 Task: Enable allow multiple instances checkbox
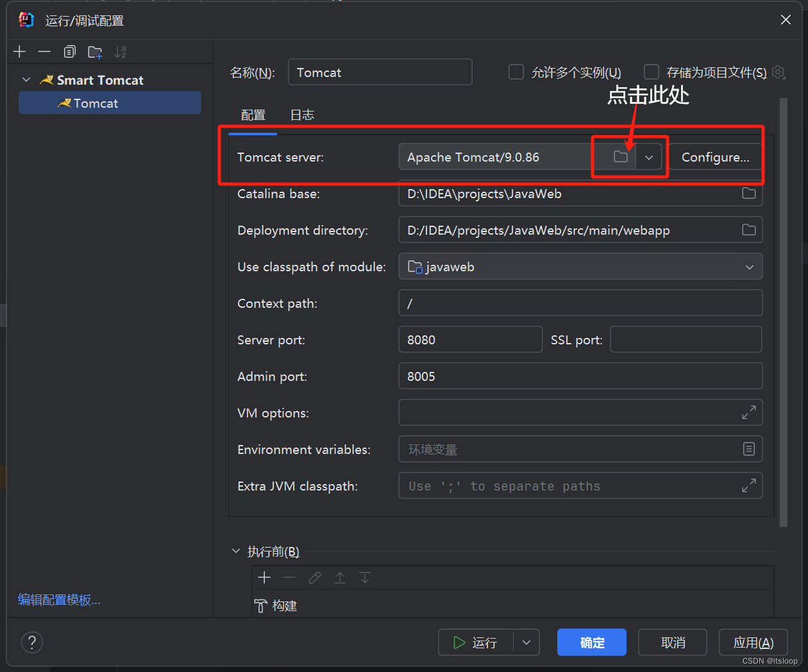click(516, 72)
